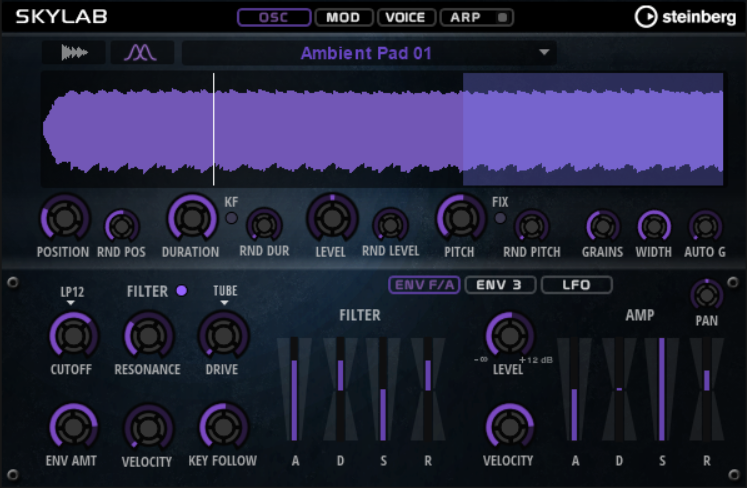This screenshot has height=488, width=747.
Task: Toggle the KF key follow button
Action: pyautogui.click(x=231, y=218)
